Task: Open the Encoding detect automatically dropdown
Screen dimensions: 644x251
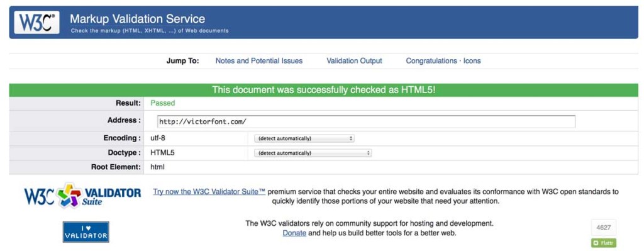Action: (304, 138)
